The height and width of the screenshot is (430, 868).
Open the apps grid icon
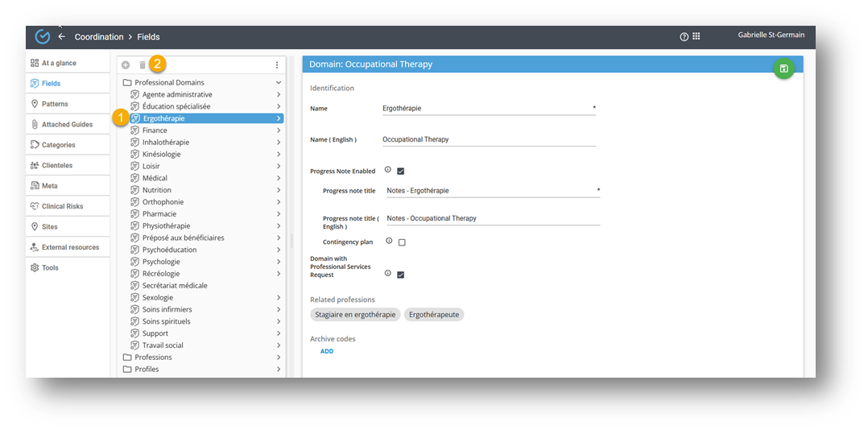[x=696, y=36]
